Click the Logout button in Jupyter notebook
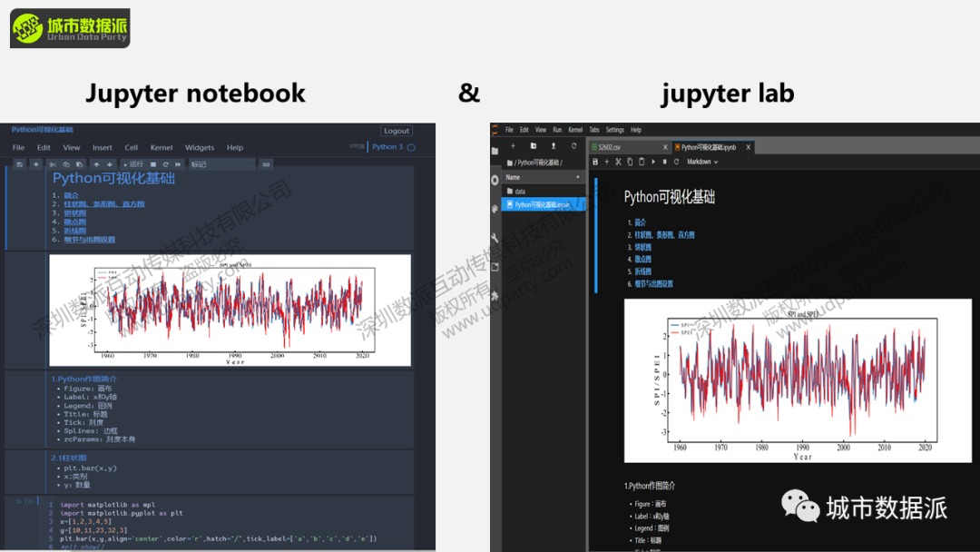Screen dimensions: 980x552 point(397,131)
